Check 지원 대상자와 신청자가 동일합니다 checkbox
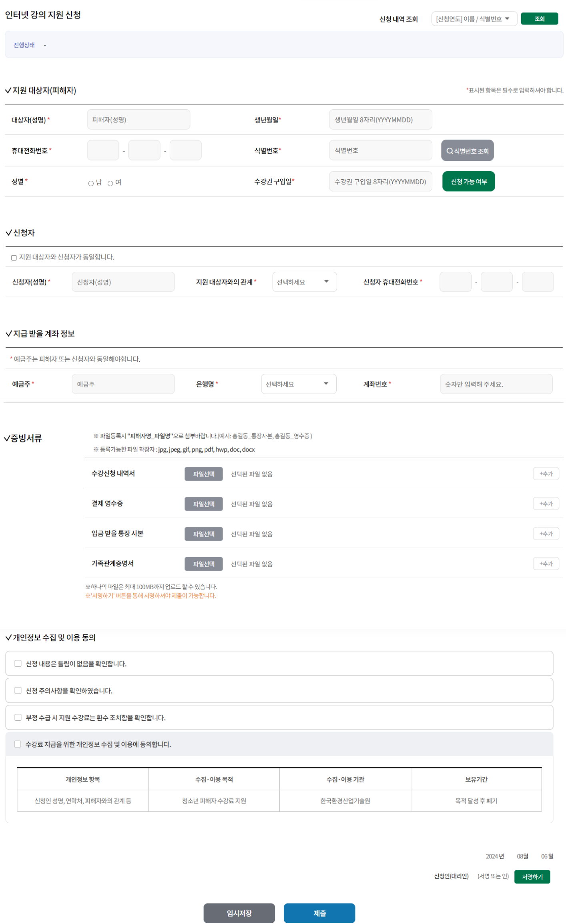Image resolution: width=566 pixels, height=924 pixels. pyautogui.click(x=14, y=258)
